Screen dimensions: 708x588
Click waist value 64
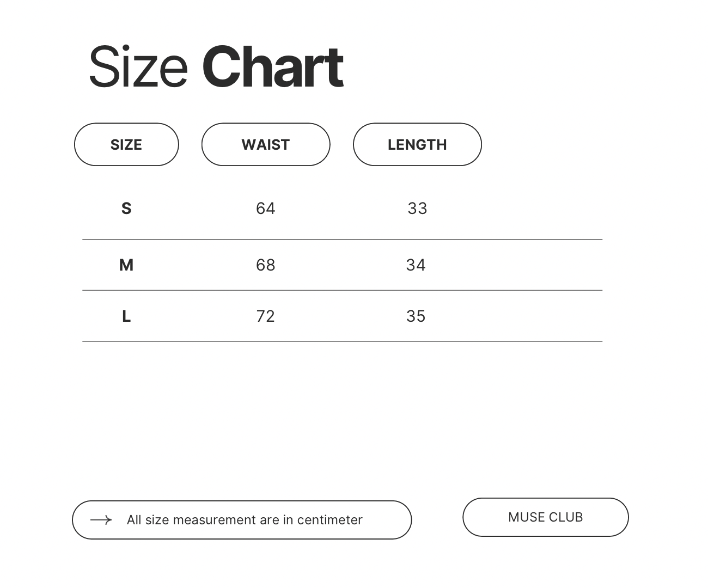266,209
